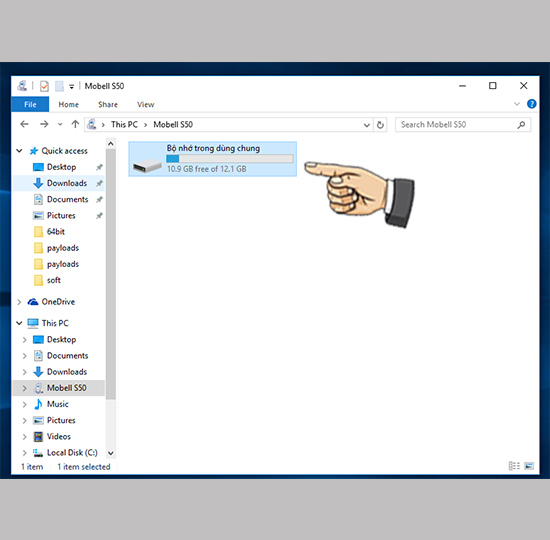Click the search magnifier icon
This screenshot has width=550, height=540.
click(521, 125)
